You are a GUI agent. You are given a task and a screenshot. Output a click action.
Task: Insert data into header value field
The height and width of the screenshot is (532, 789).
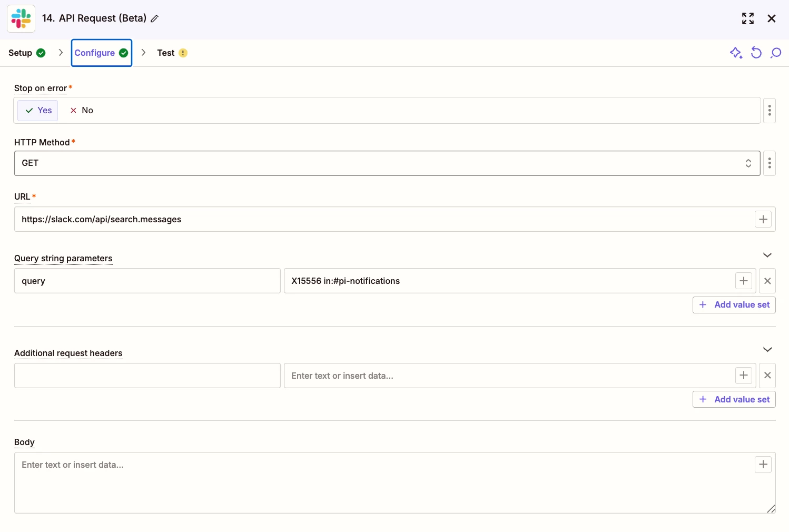click(744, 376)
